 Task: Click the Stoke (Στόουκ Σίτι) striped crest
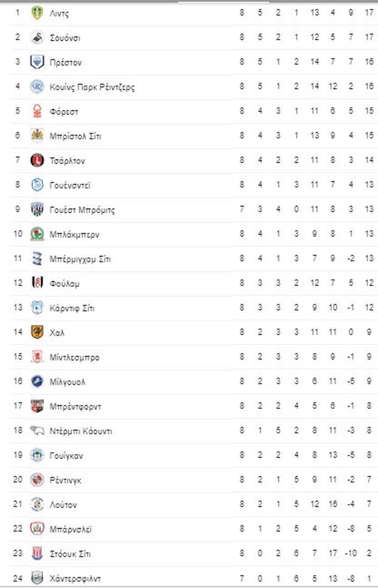coord(37,553)
